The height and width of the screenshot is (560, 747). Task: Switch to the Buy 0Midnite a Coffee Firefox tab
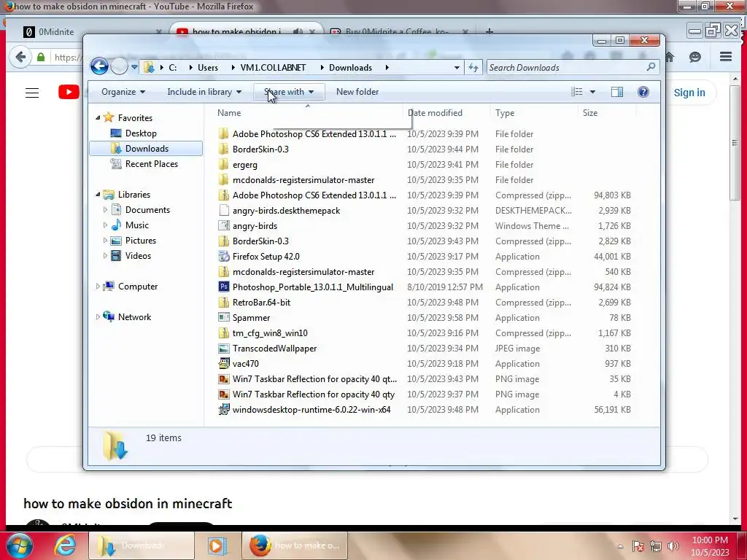pos(400,31)
